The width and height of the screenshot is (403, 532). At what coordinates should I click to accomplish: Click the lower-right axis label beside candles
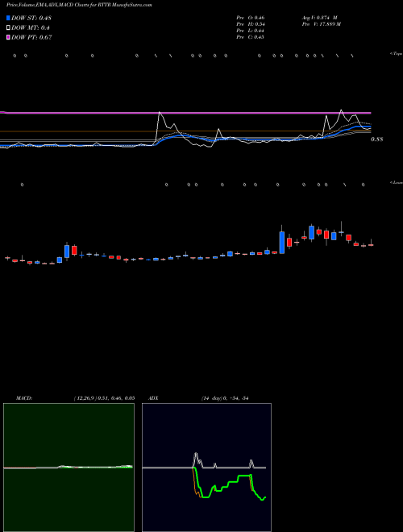click(x=397, y=182)
